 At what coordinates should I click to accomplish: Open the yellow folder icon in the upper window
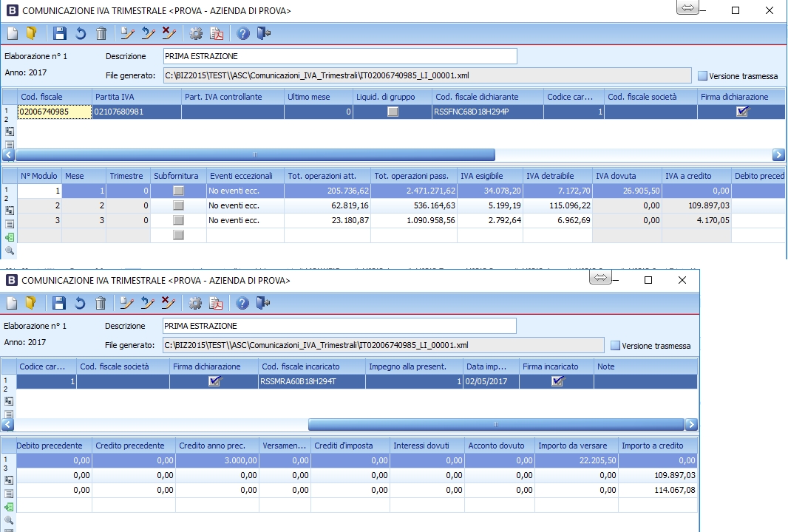click(x=31, y=33)
